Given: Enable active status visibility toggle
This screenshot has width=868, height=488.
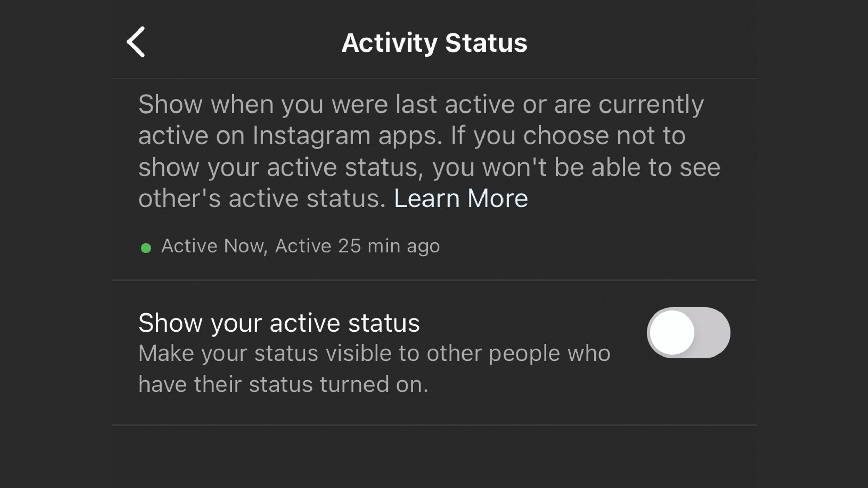Looking at the screenshot, I should (689, 332).
